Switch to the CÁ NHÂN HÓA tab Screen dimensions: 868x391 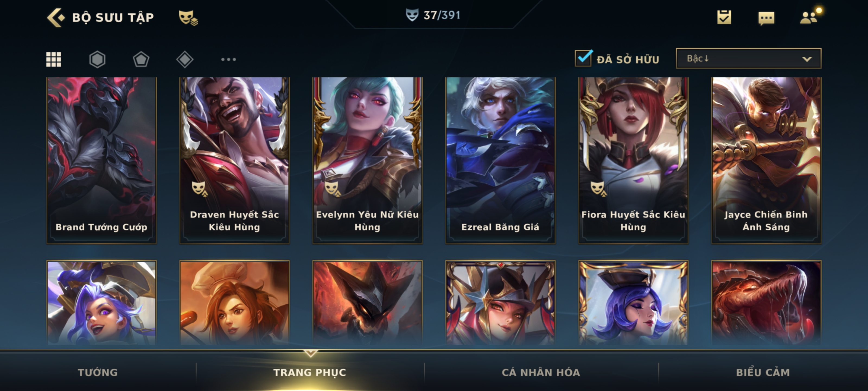pos(541,372)
